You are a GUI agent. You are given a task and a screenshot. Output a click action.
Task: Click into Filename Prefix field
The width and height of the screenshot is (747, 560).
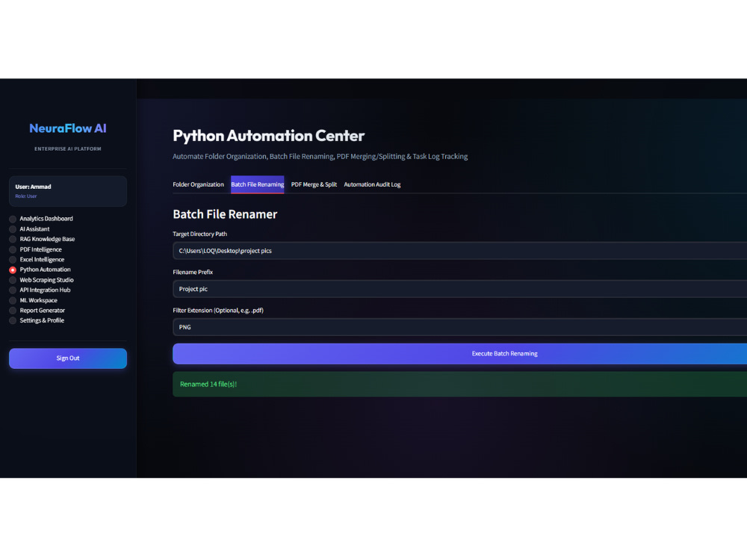pos(459,288)
